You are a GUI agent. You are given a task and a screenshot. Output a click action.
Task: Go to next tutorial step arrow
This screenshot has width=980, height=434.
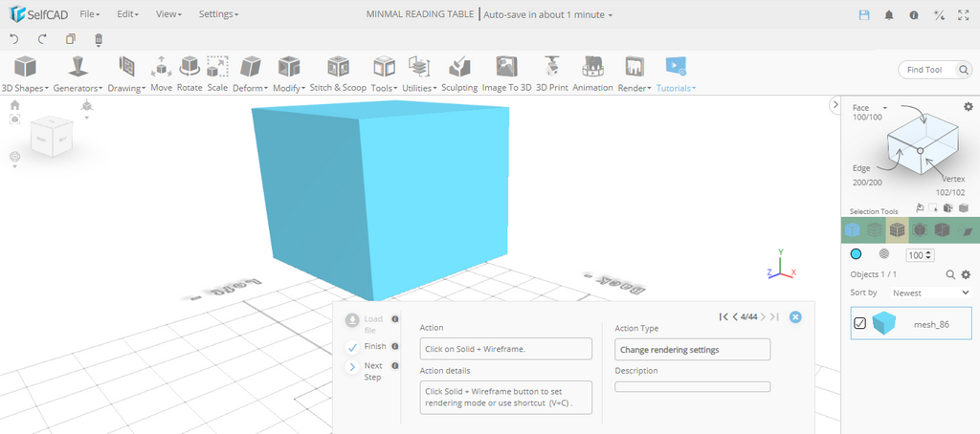[763, 317]
